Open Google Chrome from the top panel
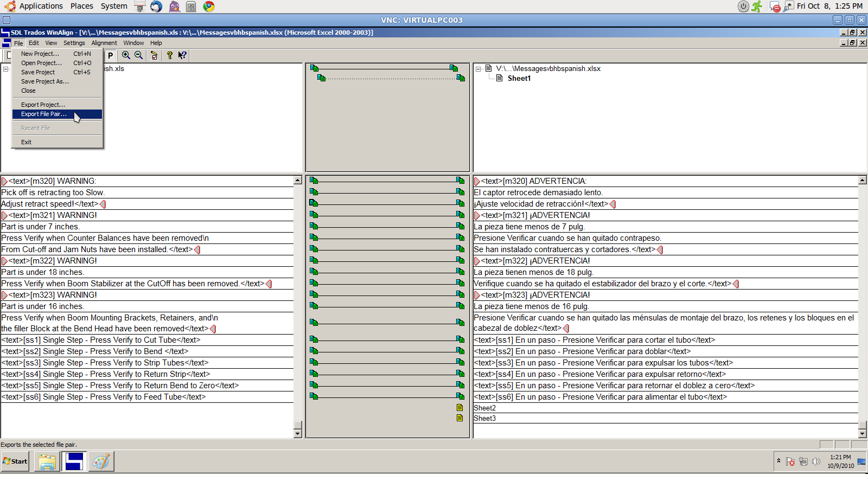Image resolution: width=868 pixels, height=488 pixels. click(209, 7)
